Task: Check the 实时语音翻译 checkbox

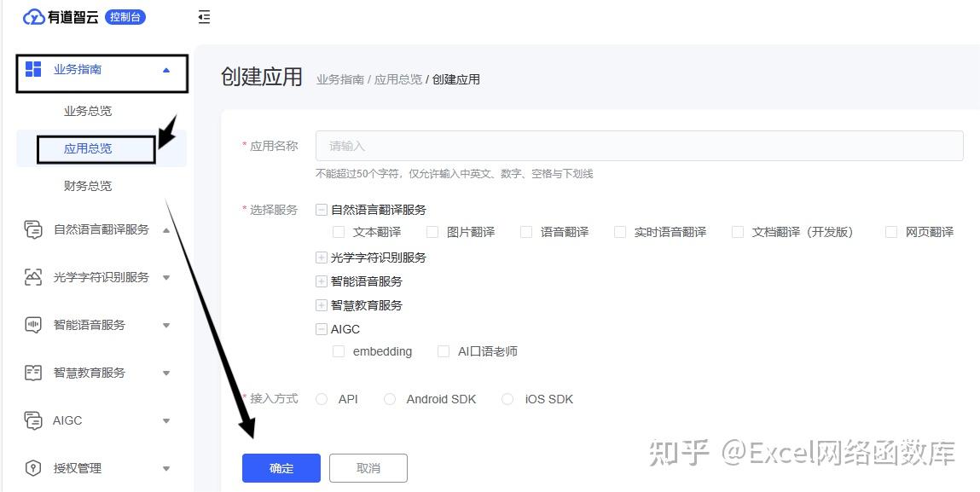Action: [620, 232]
